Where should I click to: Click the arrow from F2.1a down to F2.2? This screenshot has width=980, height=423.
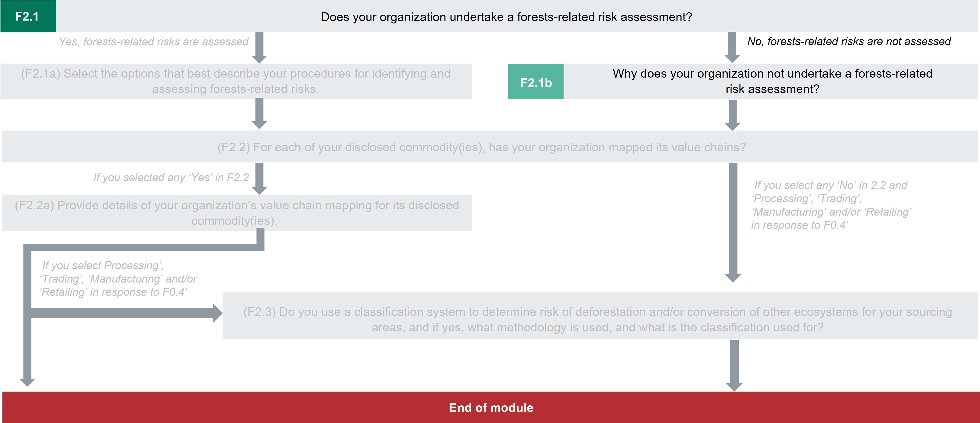(x=259, y=113)
